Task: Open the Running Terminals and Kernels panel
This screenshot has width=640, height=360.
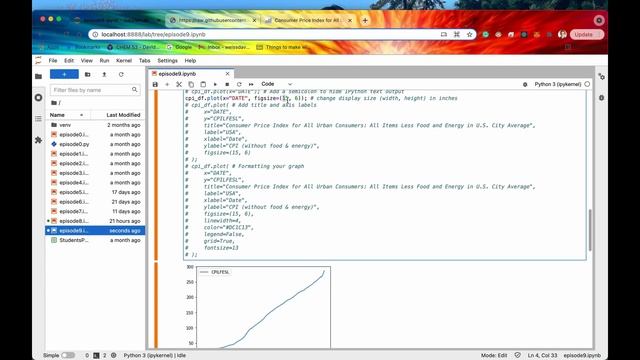Action: tap(38, 98)
